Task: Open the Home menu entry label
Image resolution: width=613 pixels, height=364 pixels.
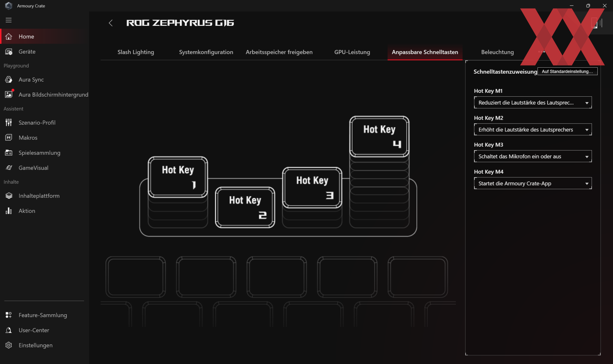Action: [x=26, y=36]
